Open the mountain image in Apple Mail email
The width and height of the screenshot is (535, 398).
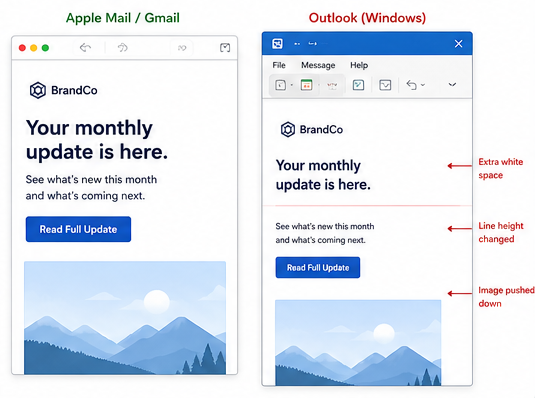(125, 318)
